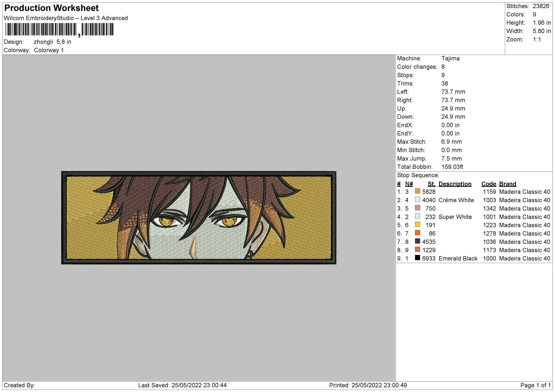Click stitch count 4535 in row 7

(429, 242)
